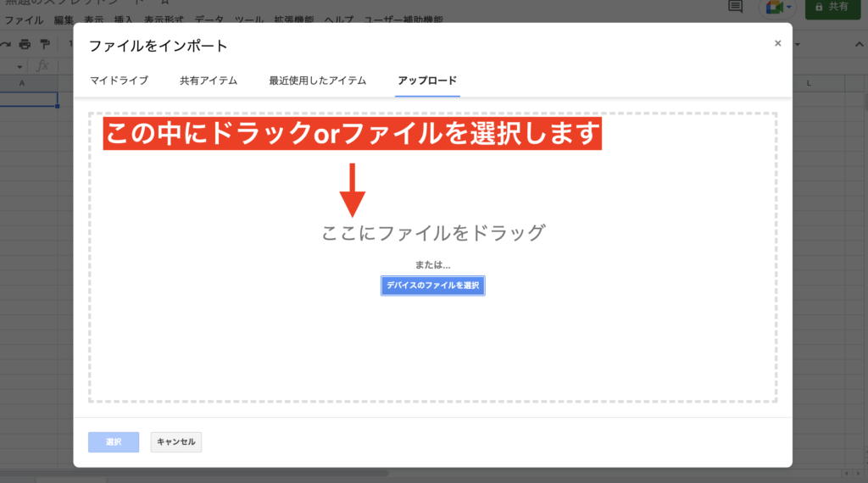Open the 共有アイテム tab

[x=208, y=80]
